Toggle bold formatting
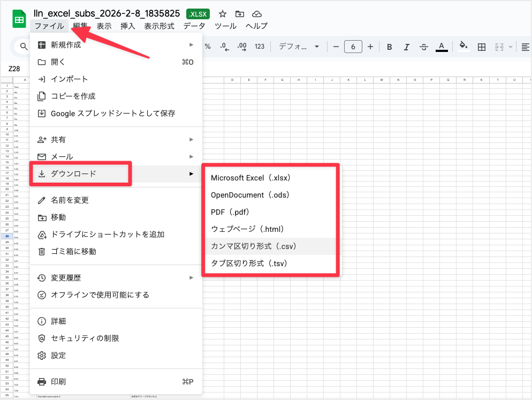Viewport: 532px width, 400px height. pyautogui.click(x=389, y=47)
